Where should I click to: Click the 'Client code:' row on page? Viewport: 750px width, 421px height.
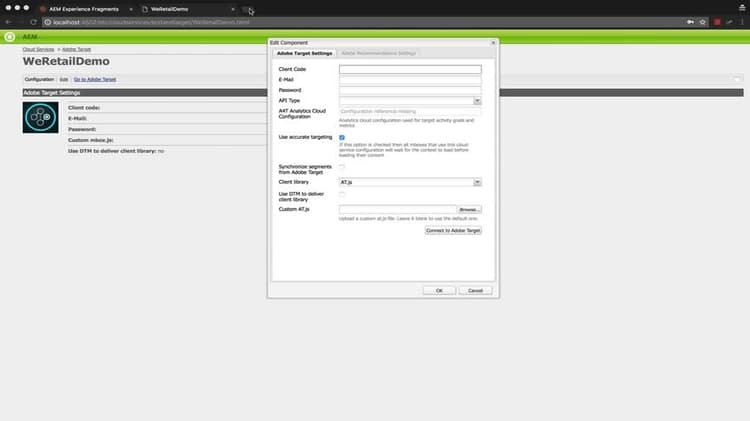click(x=167, y=108)
